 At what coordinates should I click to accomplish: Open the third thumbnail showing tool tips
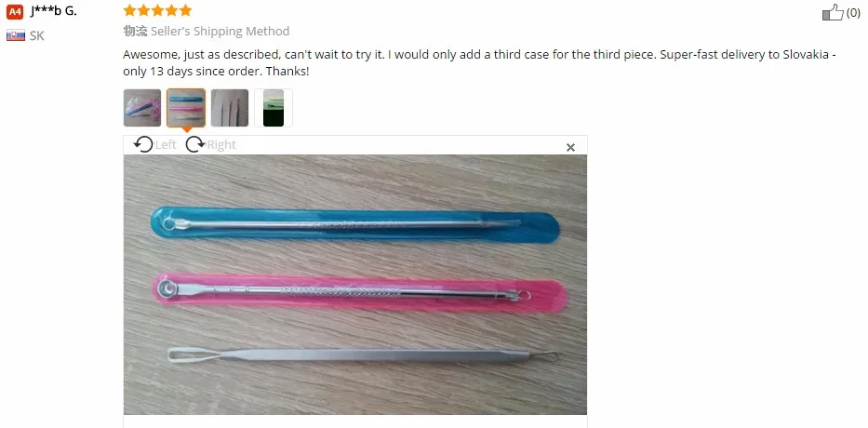(x=230, y=108)
